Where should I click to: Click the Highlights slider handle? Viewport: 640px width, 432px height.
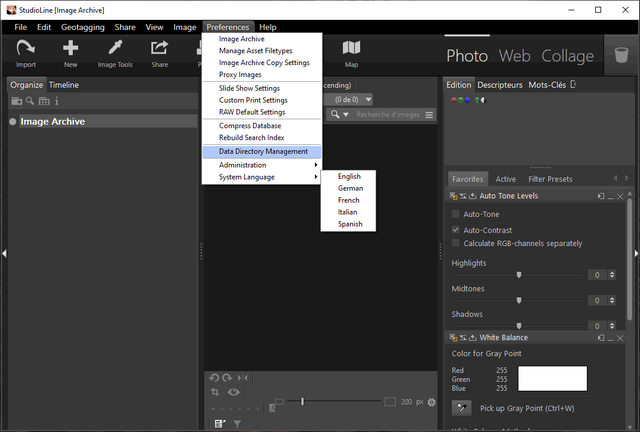[519, 274]
